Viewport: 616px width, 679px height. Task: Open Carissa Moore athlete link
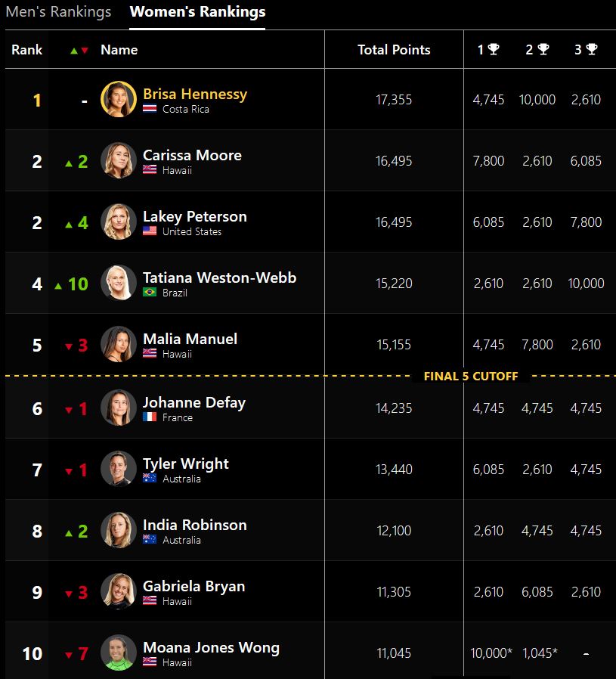[x=192, y=155]
